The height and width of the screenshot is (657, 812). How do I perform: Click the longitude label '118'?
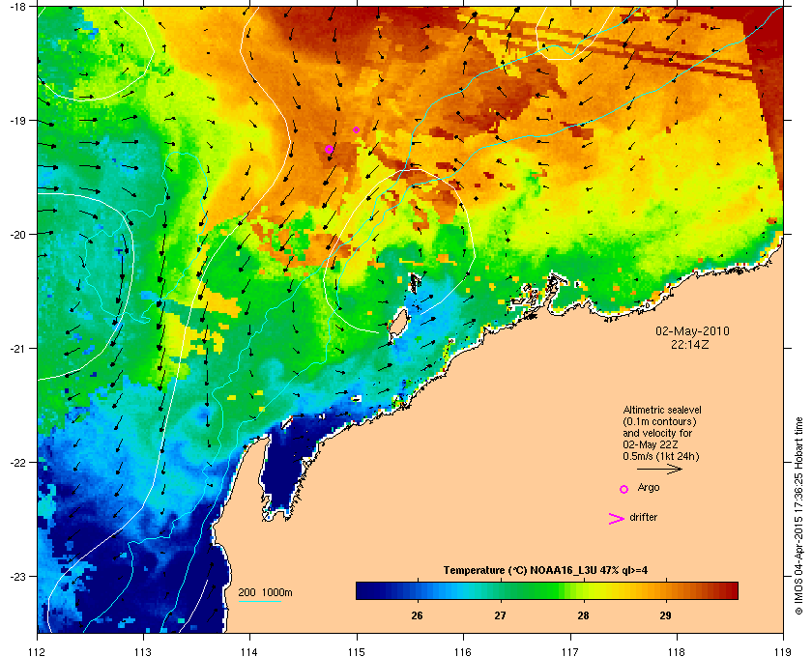677,652
